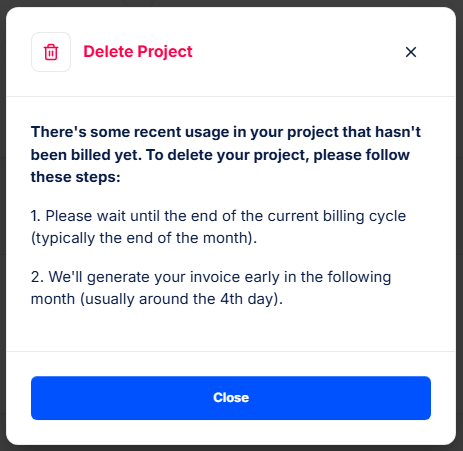Click the words 'billing cycle' in step 1

(x=364, y=216)
